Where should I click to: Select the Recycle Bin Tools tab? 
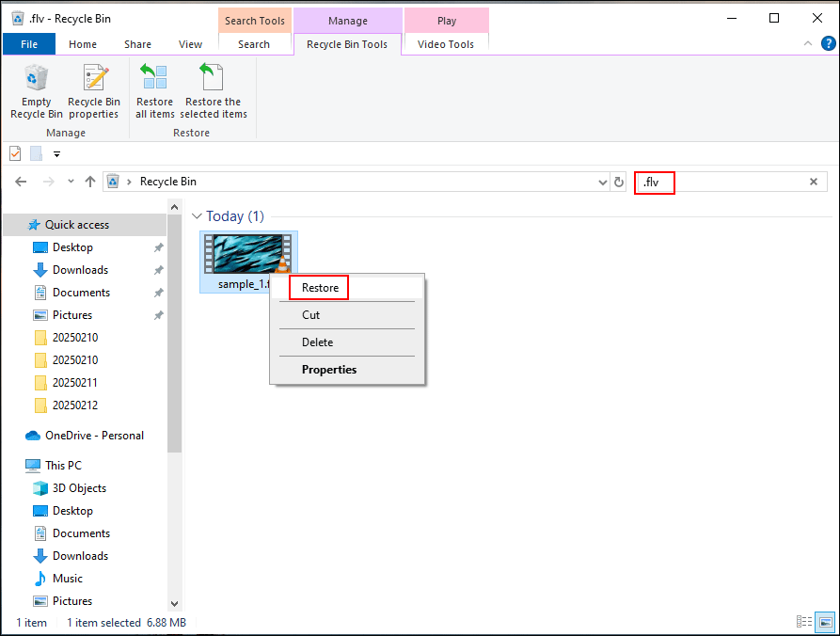(x=347, y=44)
